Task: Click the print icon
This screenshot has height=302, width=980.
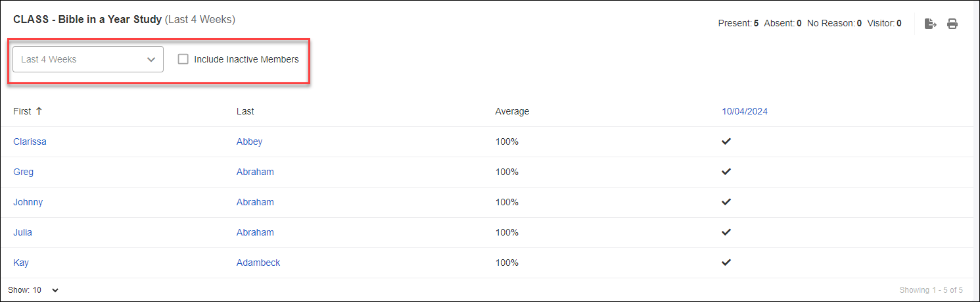Action: [x=952, y=24]
